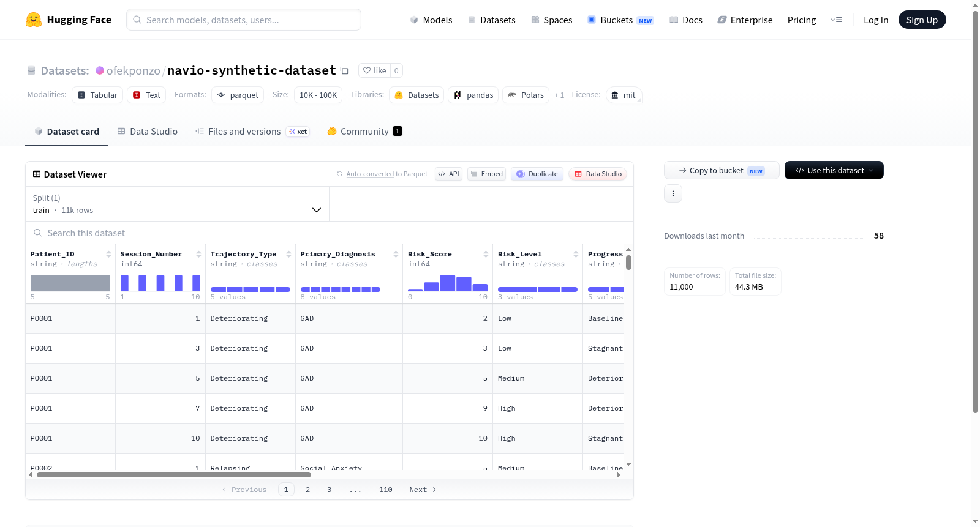Screen dimensions: 980x527
Task: Open the API button in viewer
Action: (448, 174)
